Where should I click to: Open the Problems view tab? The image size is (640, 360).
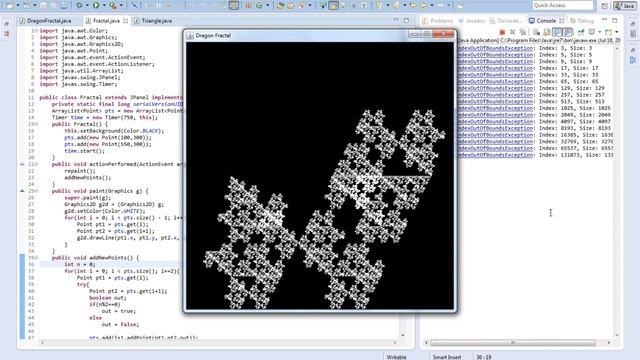[438, 20]
